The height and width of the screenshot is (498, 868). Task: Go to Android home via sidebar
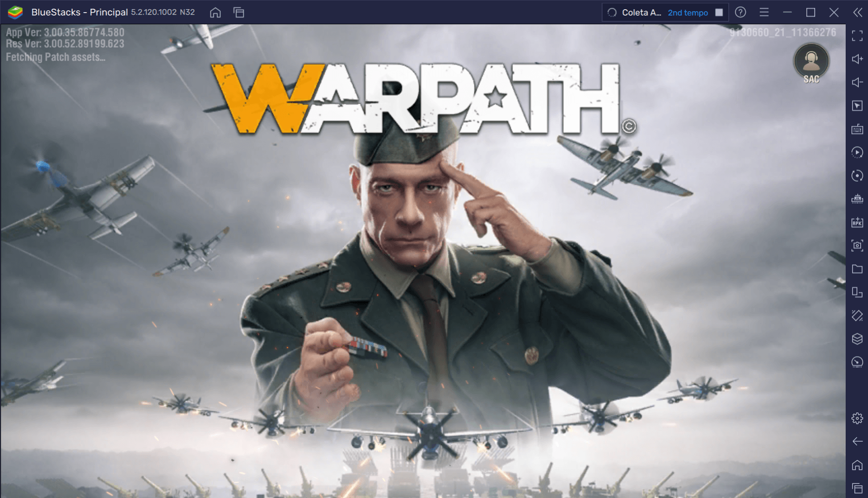pos(857,465)
